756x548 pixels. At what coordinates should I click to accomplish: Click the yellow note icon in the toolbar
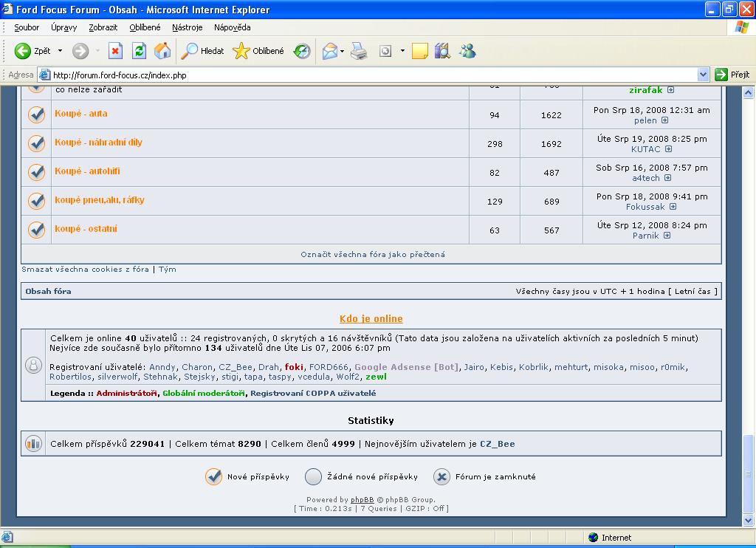pyautogui.click(x=419, y=51)
